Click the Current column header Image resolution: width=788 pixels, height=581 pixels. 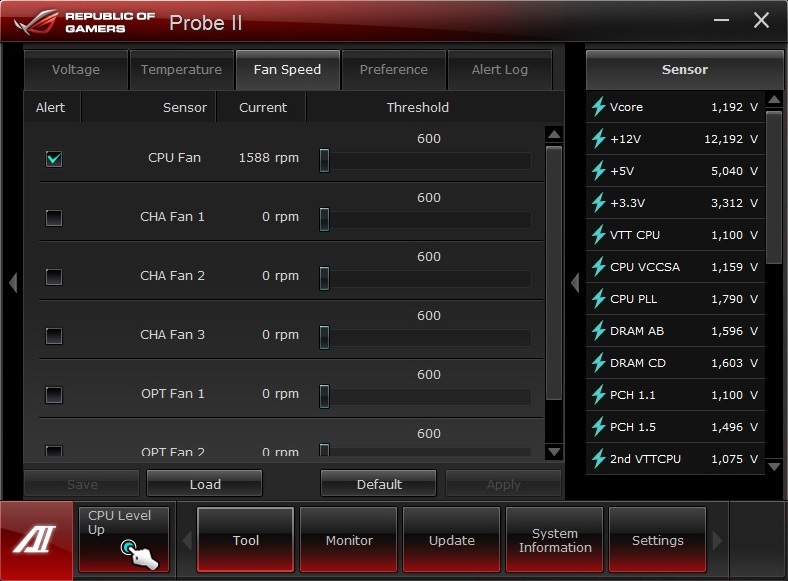point(263,107)
